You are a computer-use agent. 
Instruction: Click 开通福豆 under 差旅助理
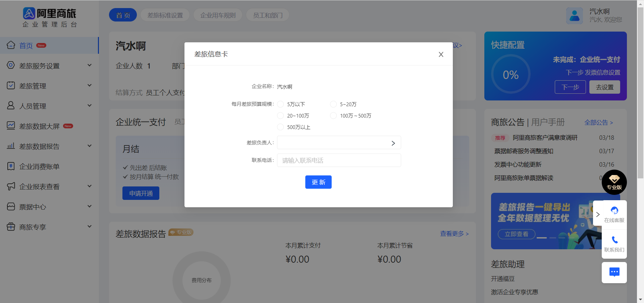tap(502, 279)
